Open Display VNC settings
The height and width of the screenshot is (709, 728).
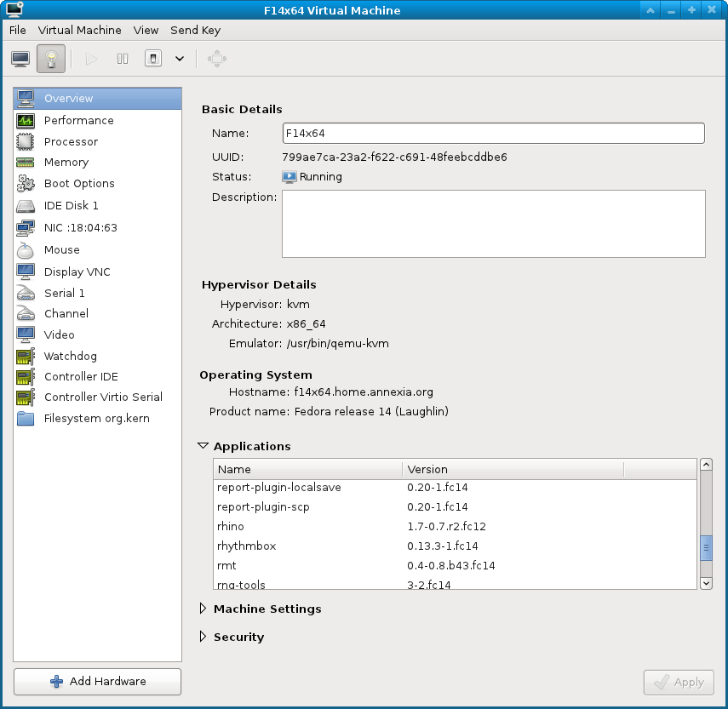(x=77, y=272)
